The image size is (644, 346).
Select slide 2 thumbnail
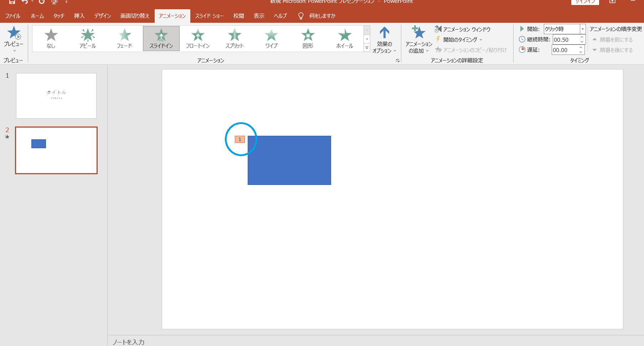coord(56,150)
